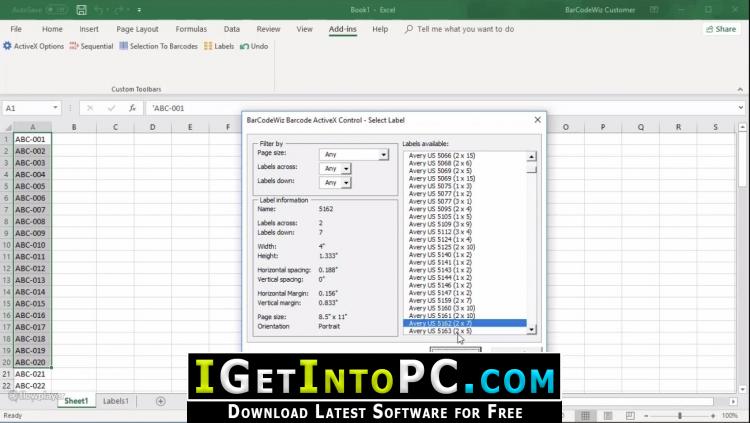The height and width of the screenshot is (423, 750).
Task: Expand the formula bar
Action: [x=740, y=108]
